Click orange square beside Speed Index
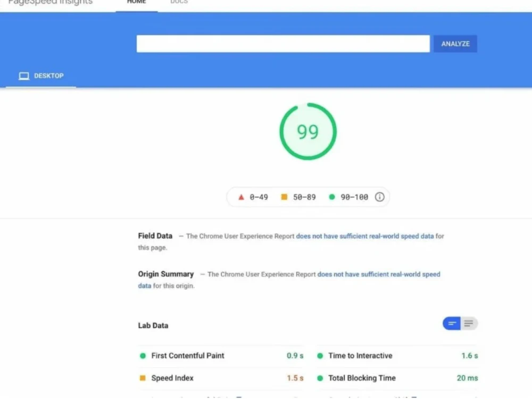532x399 pixels. 143,378
